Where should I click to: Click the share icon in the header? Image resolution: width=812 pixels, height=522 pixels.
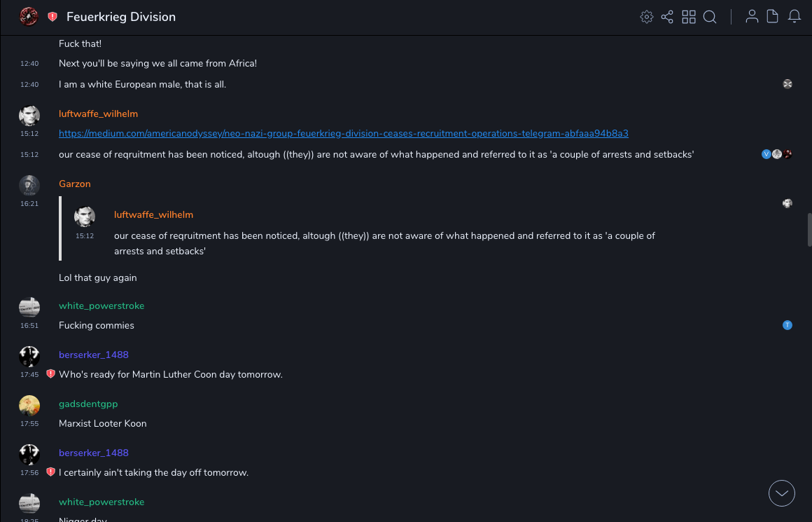click(667, 17)
